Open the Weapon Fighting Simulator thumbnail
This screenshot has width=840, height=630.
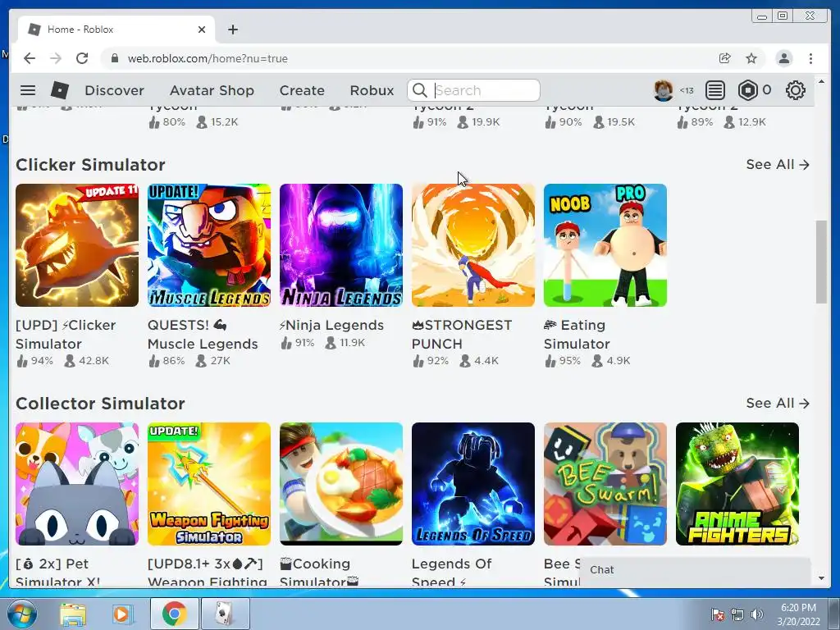[209, 484]
